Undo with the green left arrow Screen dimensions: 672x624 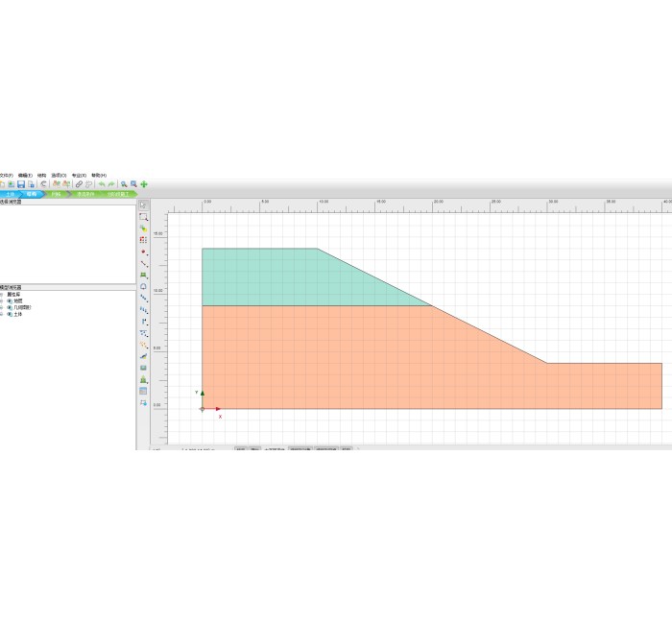point(102,184)
